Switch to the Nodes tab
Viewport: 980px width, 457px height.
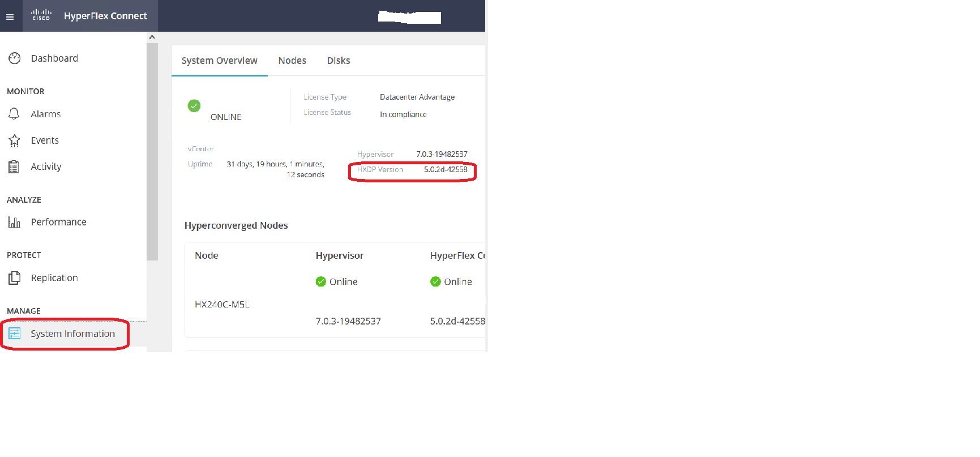292,61
